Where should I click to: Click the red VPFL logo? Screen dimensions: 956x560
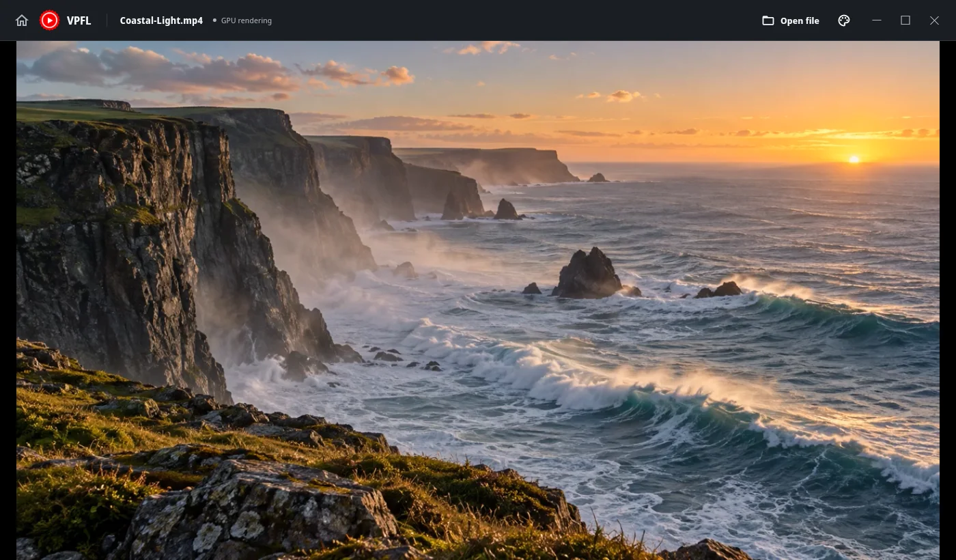[x=49, y=20]
